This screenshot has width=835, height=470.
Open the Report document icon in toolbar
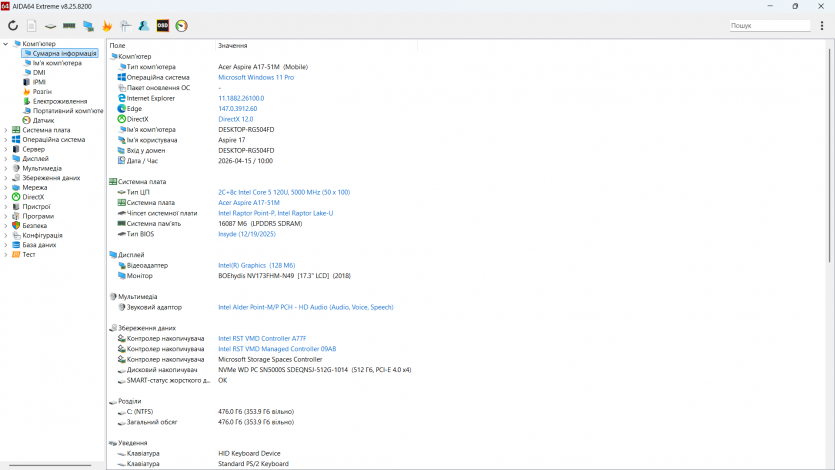coord(31,25)
